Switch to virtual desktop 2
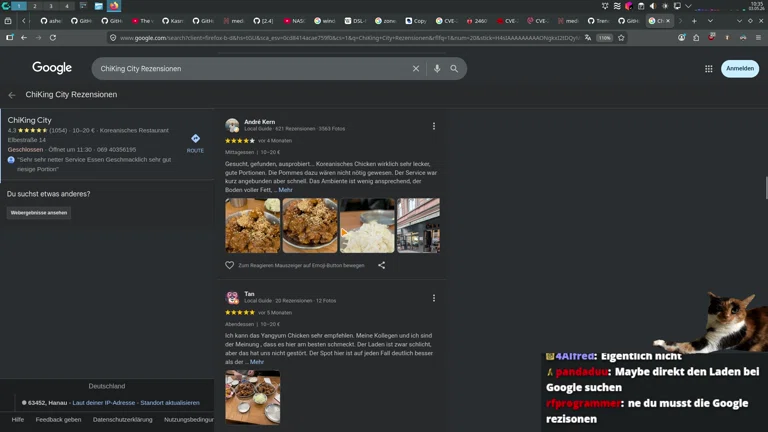Image resolution: width=768 pixels, height=432 pixels. pos(35,6)
